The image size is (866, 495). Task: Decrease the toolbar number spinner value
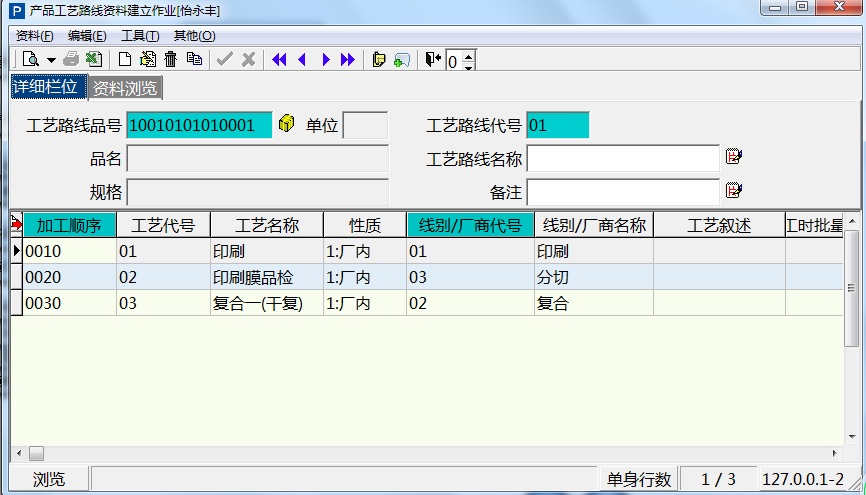468,67
